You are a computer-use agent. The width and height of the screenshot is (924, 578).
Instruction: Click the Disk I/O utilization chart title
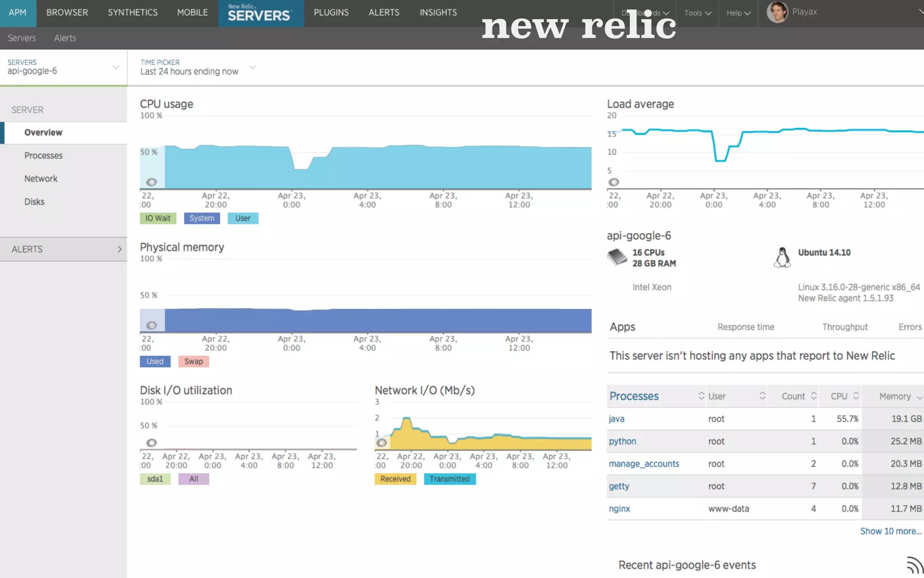pyautogui.click(x=186, y=391)
